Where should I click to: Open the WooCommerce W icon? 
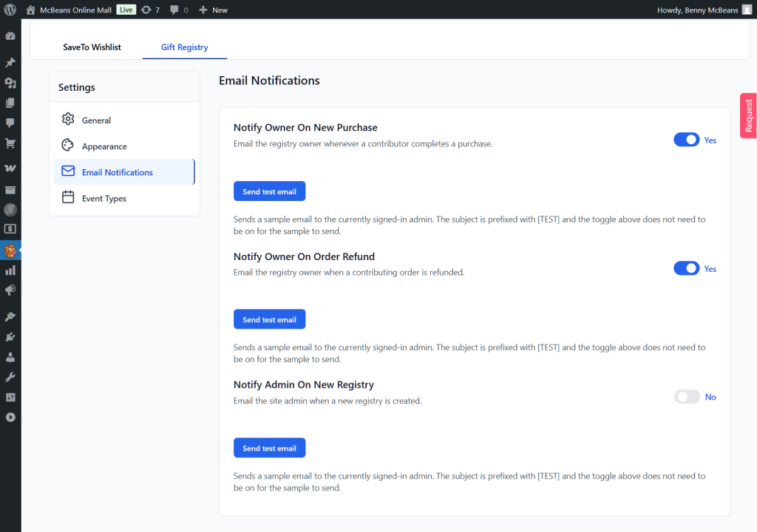tap(10, 168)
